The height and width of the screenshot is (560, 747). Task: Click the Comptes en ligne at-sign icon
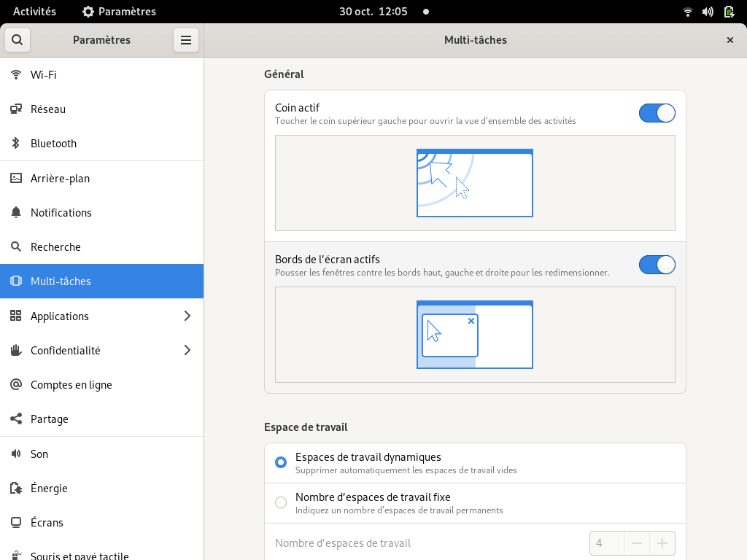(x=16, y=384)
